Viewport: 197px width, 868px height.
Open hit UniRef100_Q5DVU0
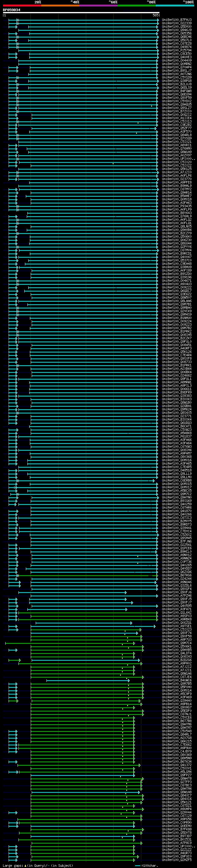click(177, 26)
